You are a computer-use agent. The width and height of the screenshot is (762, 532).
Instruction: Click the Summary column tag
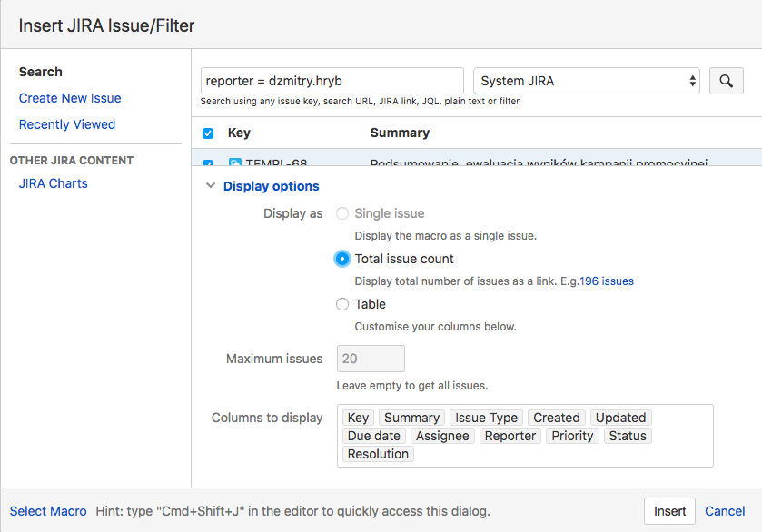(x=411, y=418)
